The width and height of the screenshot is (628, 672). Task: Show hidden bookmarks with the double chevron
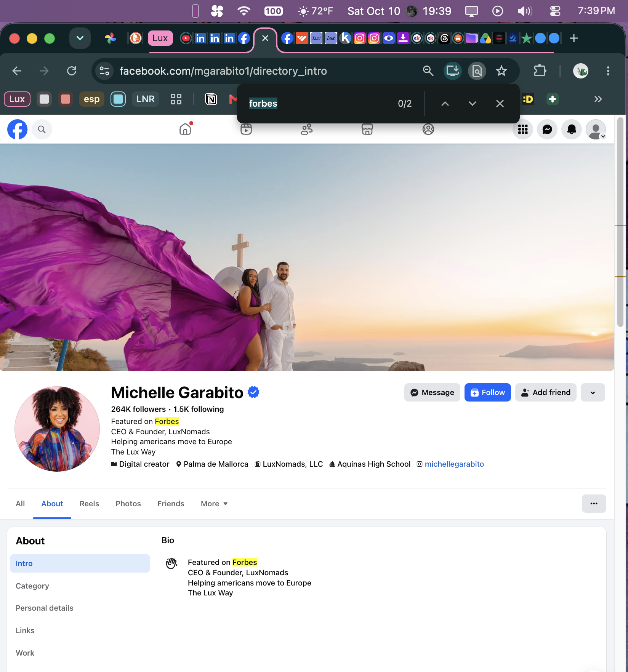(x=598, y=99)
